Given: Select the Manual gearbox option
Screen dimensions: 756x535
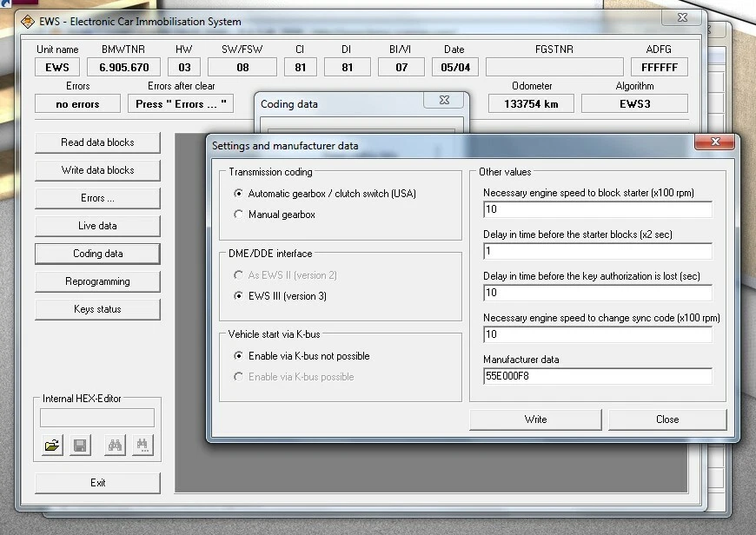Looking at the screenshot, I should [239, 215].
